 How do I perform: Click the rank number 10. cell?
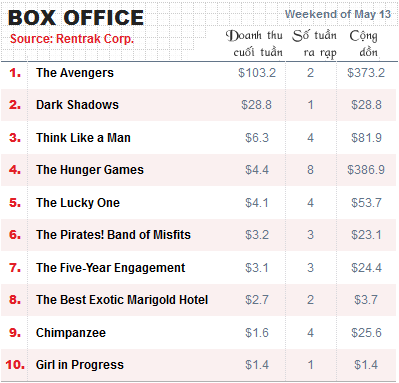[15, 365]
